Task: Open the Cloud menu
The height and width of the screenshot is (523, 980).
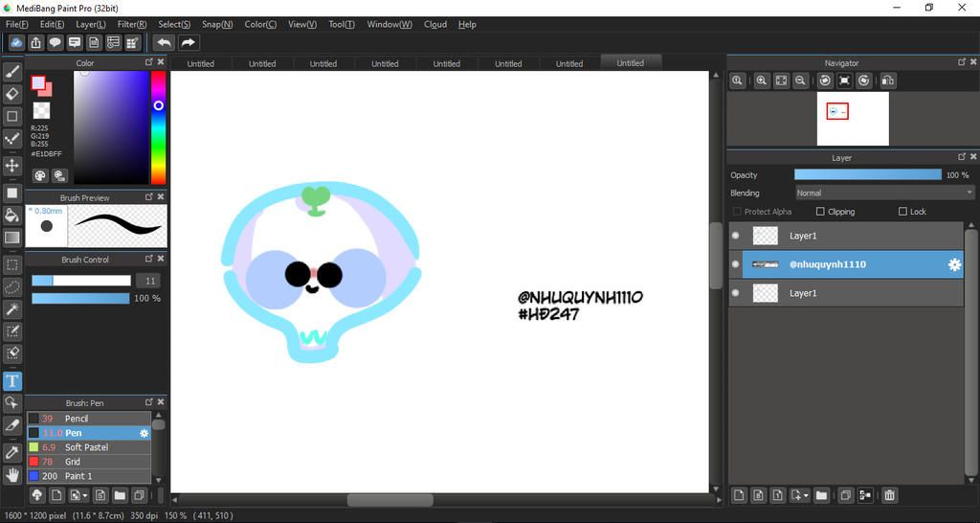Action: 435,24
